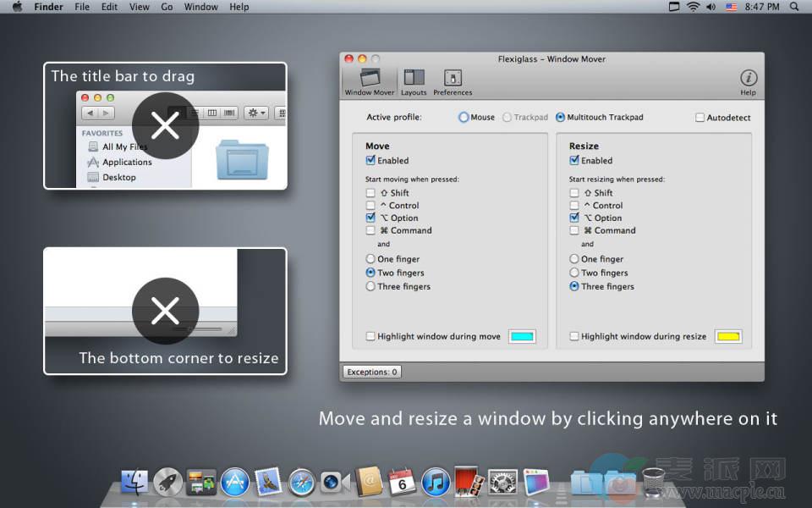Open System Preferences gear in Dock

(x=502, y=482)
